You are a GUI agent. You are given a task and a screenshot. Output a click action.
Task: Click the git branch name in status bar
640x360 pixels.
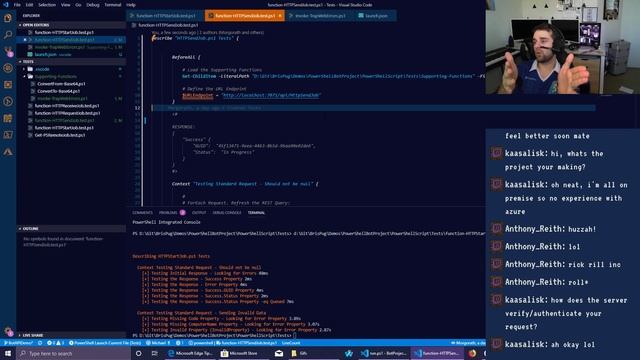pos(18,343)
